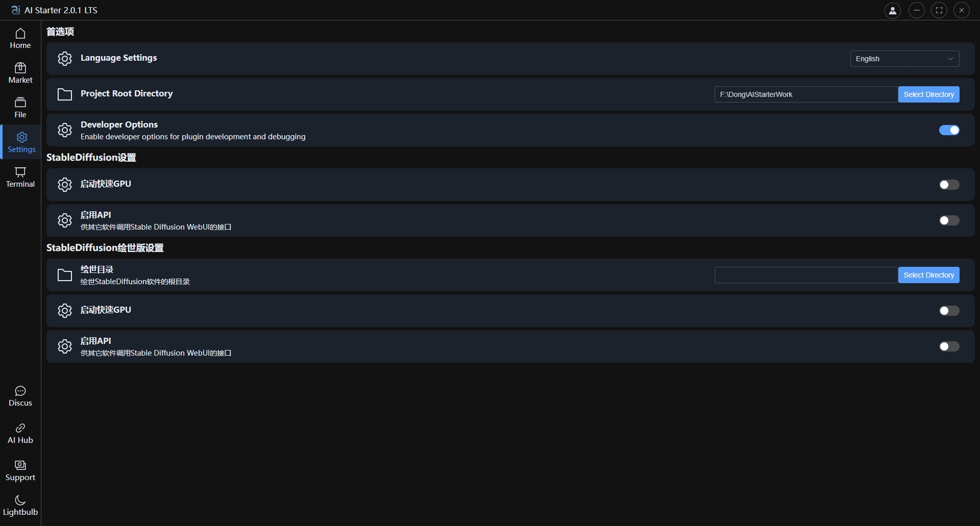This screenshot has height=526, width=980.
Task: Open the English language dropdown
Action: (904, 59)
